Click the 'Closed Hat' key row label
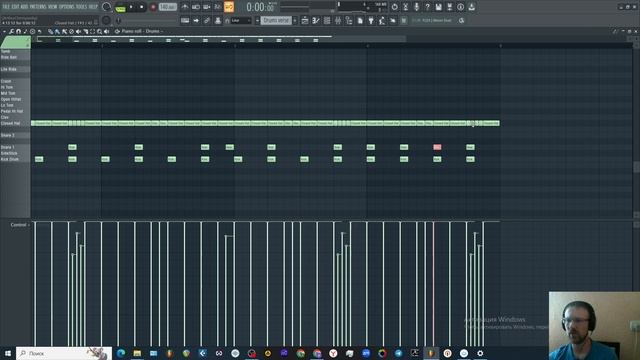This screenshot has width=640, height=360. (x=15, y=123)
